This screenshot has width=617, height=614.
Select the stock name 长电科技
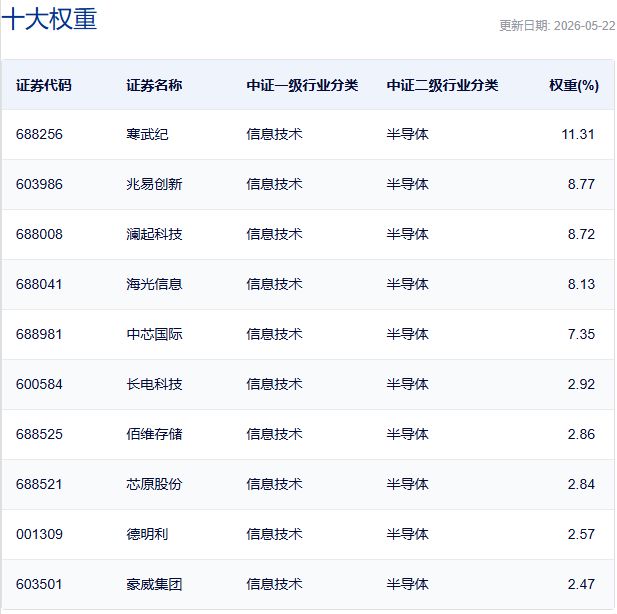coord(154,384)
